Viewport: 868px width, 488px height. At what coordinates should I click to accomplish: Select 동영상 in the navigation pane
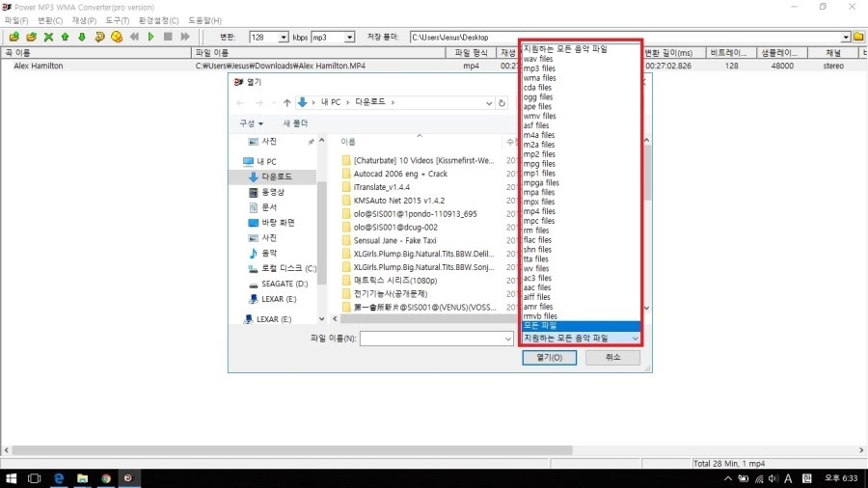tap(273, 192)
